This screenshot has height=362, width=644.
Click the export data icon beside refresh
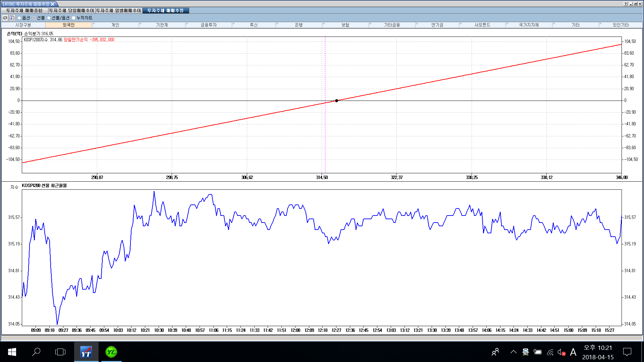[x=12, y=18]
